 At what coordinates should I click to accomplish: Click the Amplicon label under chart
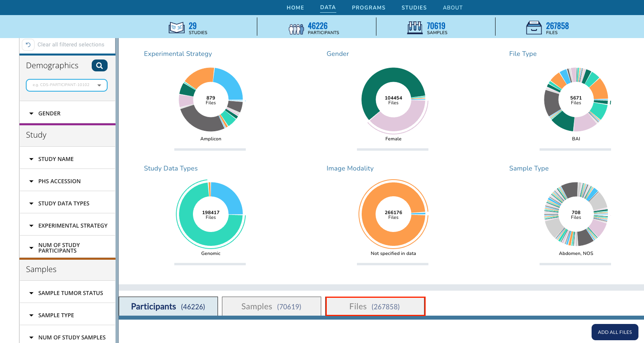coord(211,139)
